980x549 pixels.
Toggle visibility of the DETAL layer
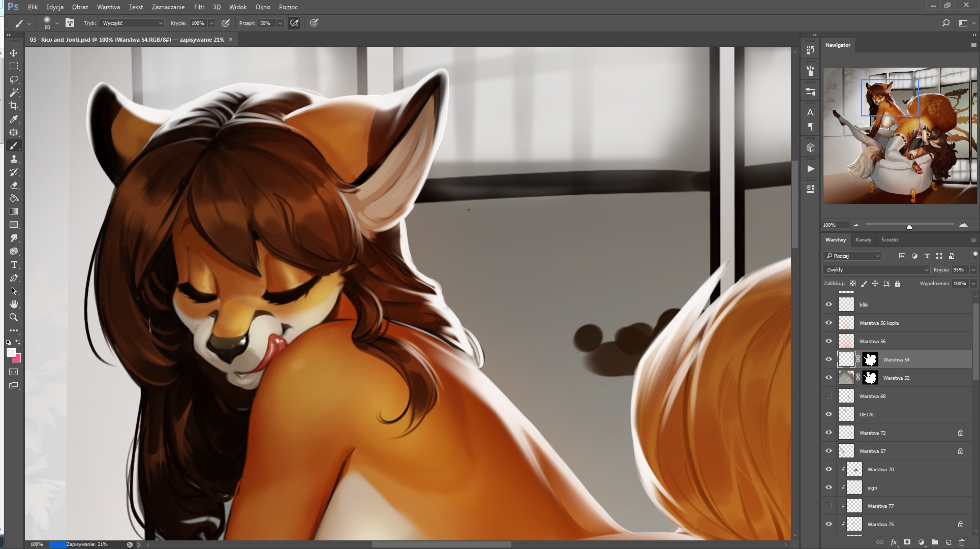pyautogui.click(x=829, y=414)
